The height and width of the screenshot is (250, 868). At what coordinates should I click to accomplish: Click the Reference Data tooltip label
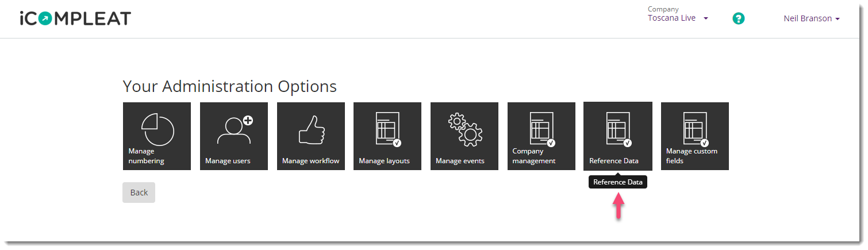tap(618, 182)
